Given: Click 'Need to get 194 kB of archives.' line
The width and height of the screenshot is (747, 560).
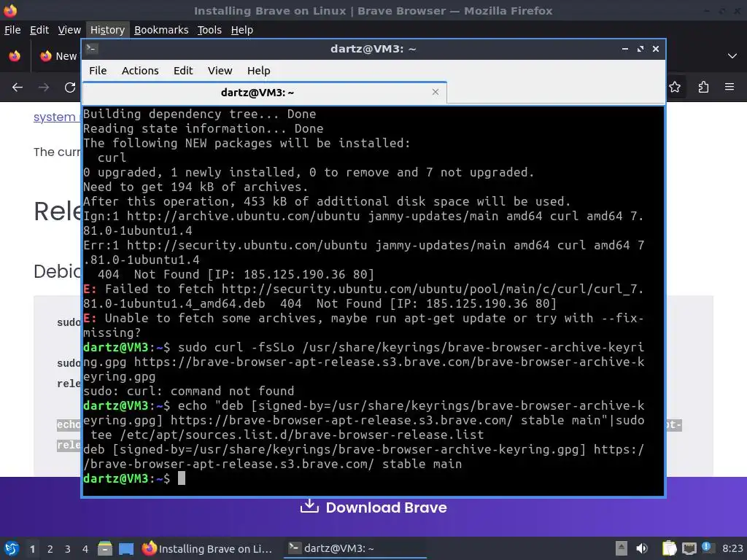Looking at the screenshot, I should coord(196,187).
